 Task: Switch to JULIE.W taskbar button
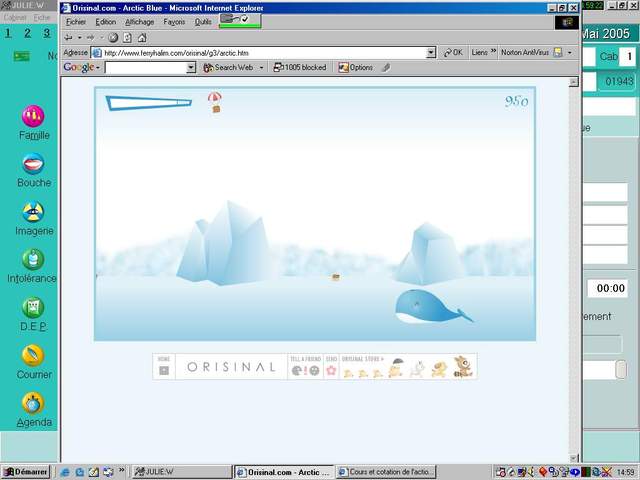181,472
